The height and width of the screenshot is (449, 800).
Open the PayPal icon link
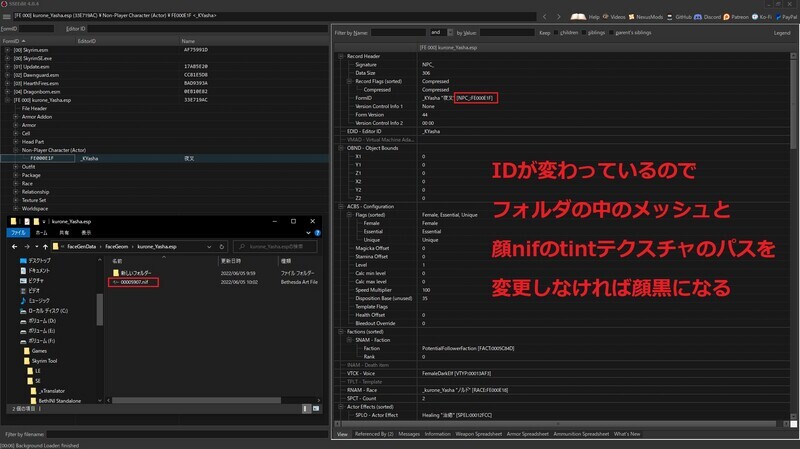[779, 17]
